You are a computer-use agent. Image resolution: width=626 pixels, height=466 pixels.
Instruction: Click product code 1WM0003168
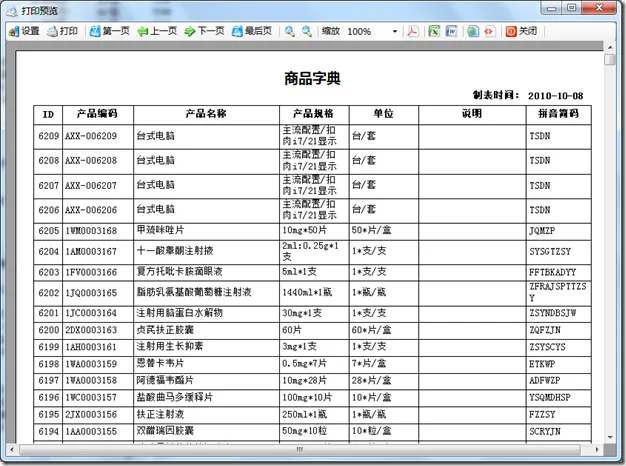(x=91, y=231)
